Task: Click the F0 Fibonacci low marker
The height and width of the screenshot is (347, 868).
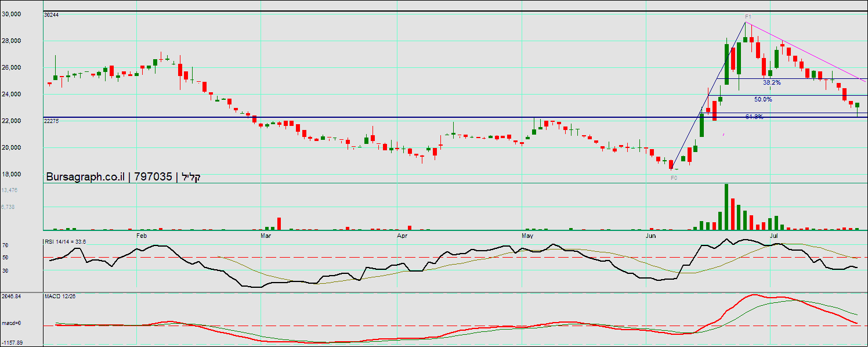Action: 674,178
